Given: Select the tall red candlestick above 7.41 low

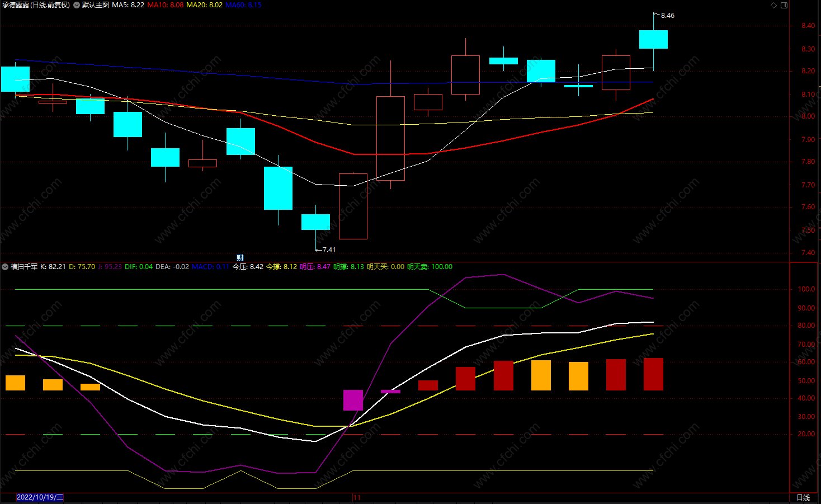Looking at the screenshot, I should (353, 206).
